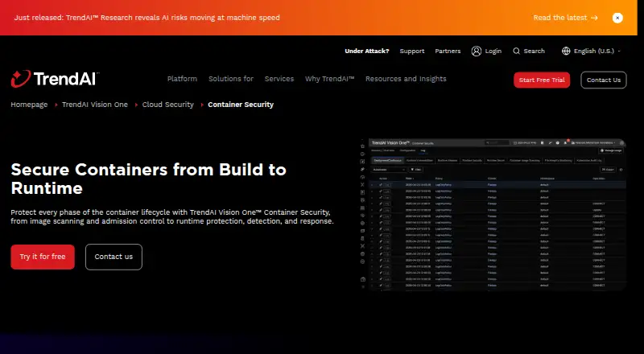
Task: Click the Contact us hero button
Action: click(x=114, y=257)
